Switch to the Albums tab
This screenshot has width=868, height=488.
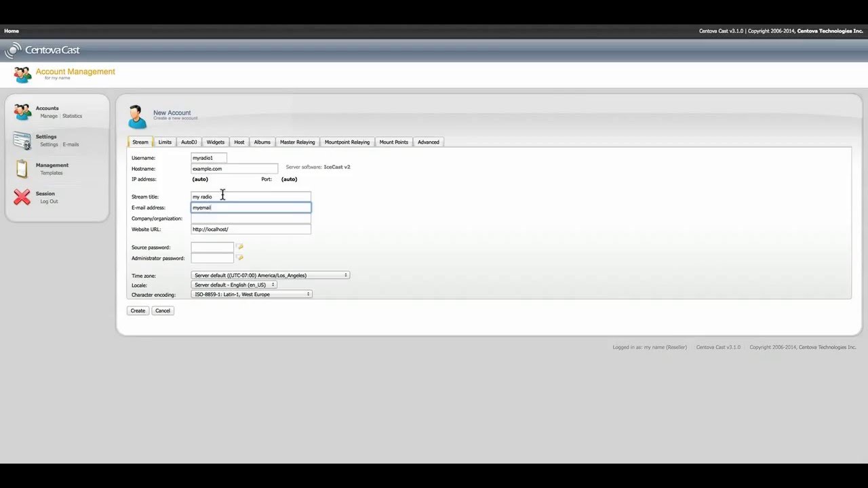tap(262, 142)
